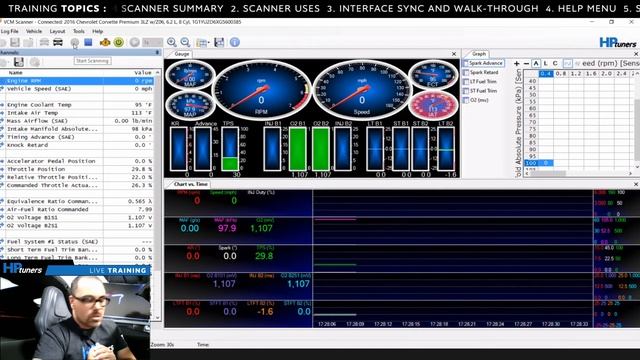The image size is (640, 360).
Task: Close the Gauge panel
Action: [x=454, y=54]
